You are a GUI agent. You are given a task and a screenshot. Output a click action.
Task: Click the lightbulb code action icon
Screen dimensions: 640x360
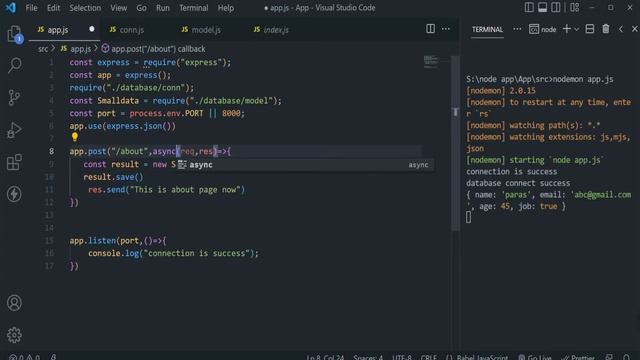coord(75,137)
